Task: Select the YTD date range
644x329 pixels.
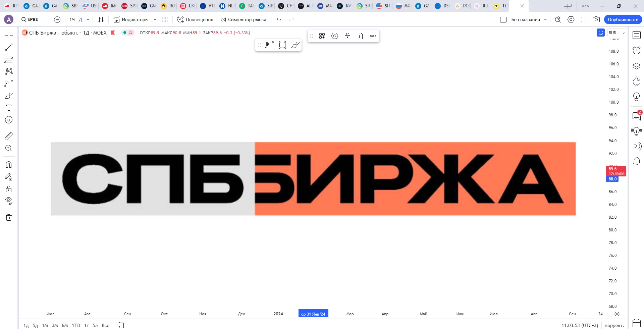Action: click(76, 325)
